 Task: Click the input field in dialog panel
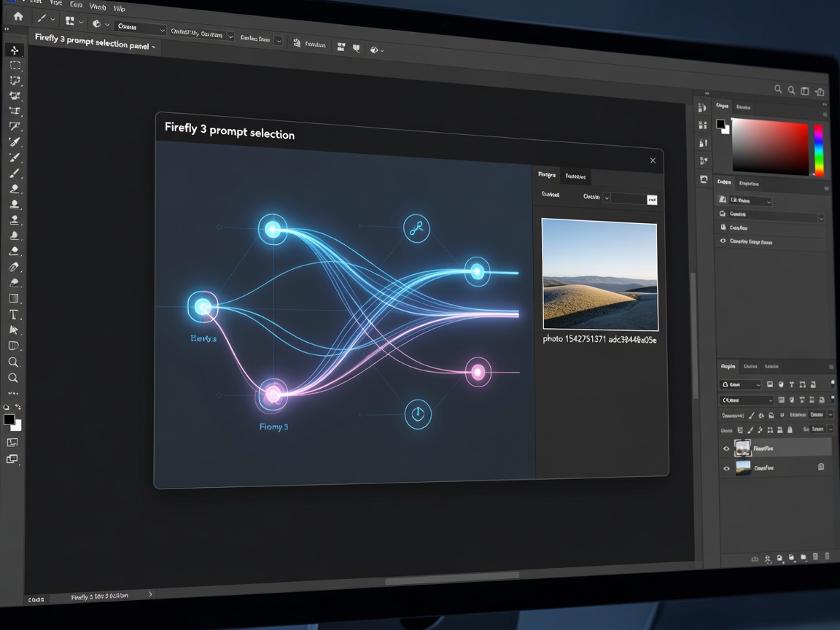(629, 199)
